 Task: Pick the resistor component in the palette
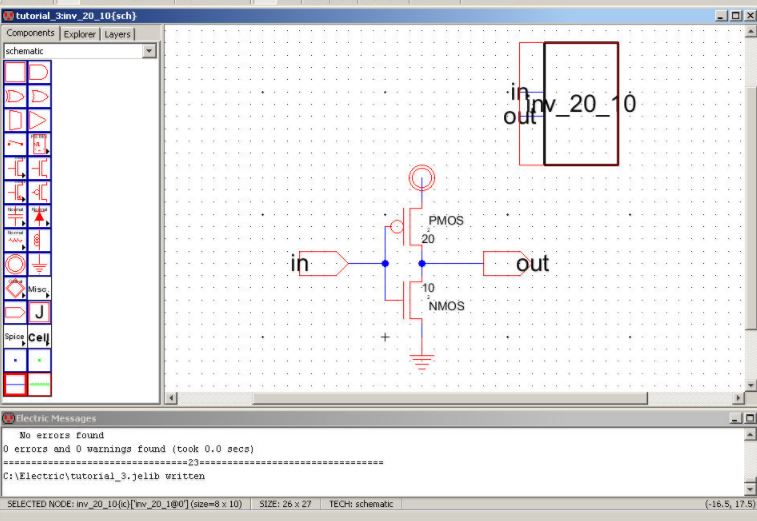(16, 240)
